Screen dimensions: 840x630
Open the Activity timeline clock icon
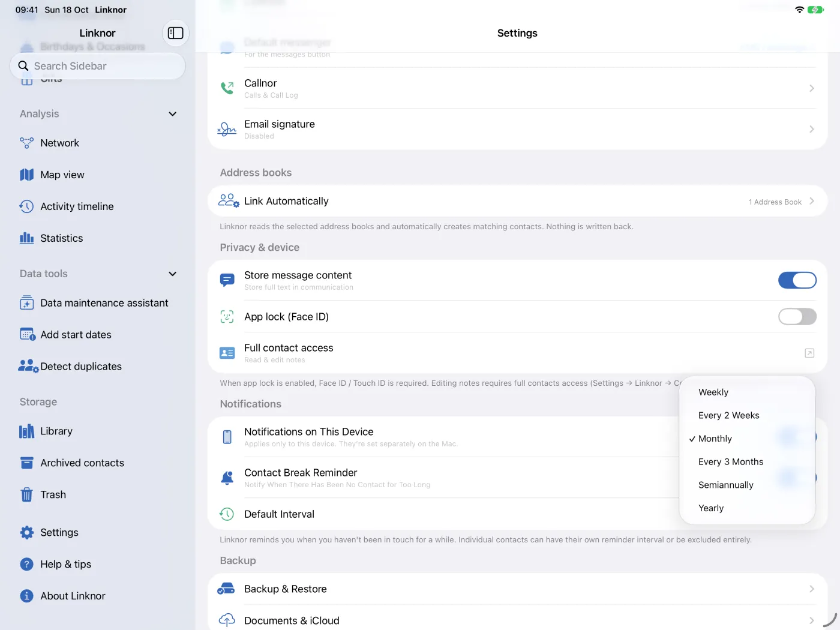pyautogui.click(x=26, y=206)
